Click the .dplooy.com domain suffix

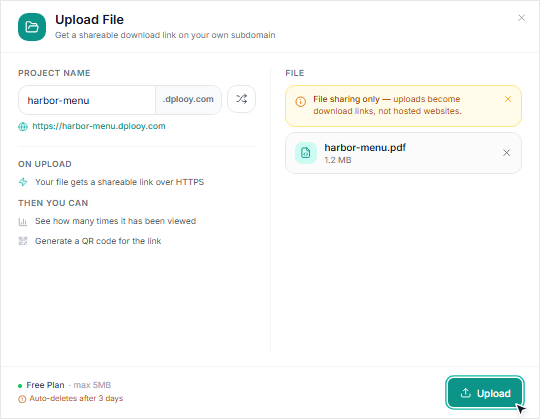pos(188,99)
